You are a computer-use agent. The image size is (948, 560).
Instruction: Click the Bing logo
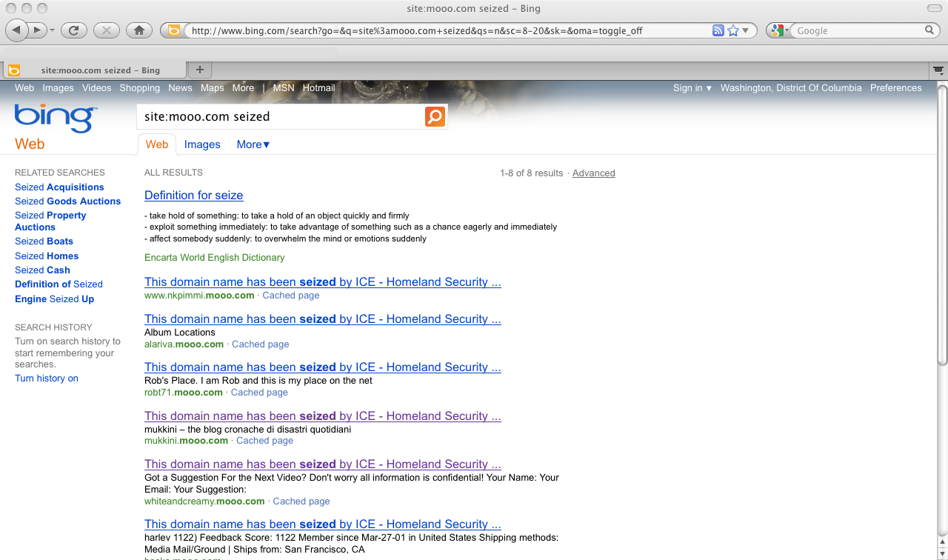click(x=55, y=118)
